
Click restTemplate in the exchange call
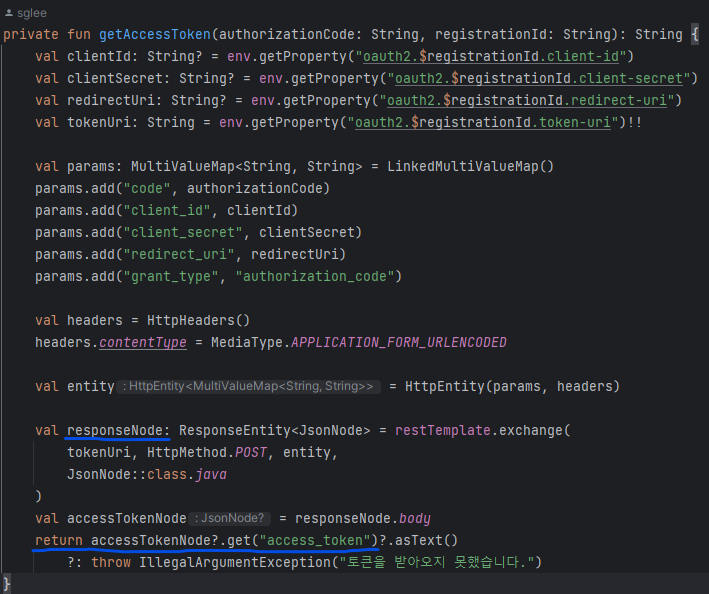coord(443,430)
